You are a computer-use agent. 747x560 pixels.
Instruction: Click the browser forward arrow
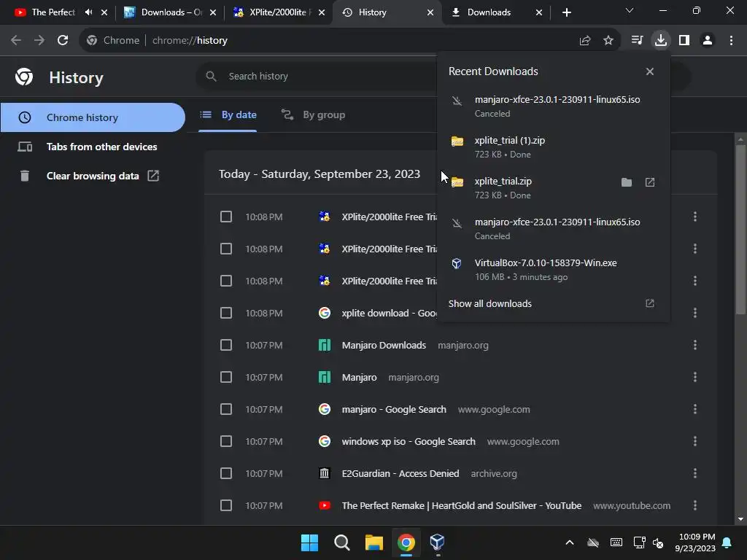tap(39, 41)
